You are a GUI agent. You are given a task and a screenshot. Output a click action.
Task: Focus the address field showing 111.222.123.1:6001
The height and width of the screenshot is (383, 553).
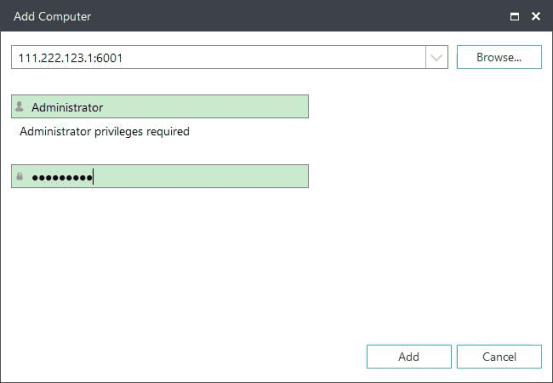click(x=218, y=57)
